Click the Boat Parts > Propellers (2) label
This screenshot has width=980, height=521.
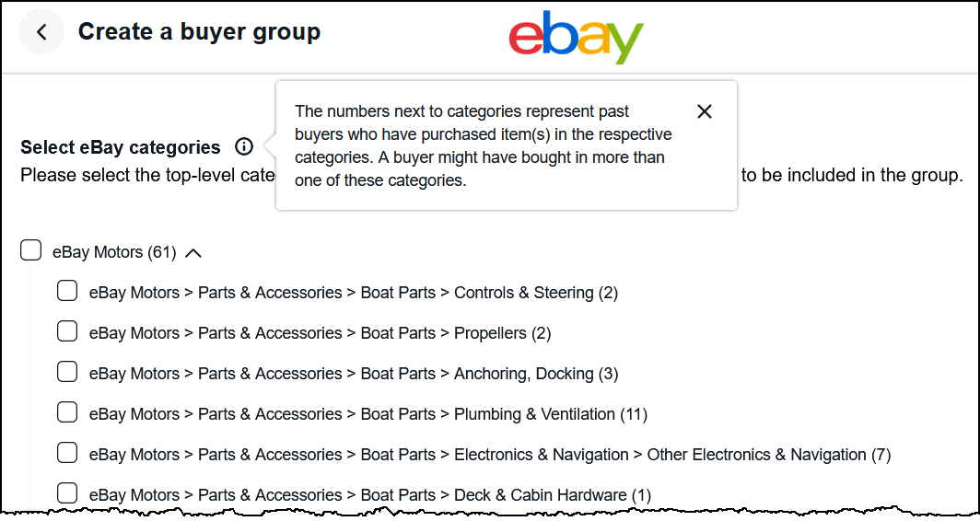pos(320,333)
